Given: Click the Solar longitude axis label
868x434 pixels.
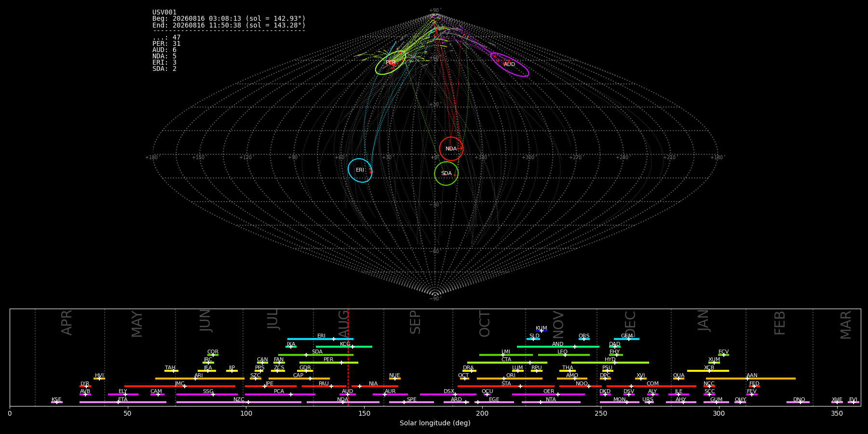Looking at the screenshot, I should pos(435,423).
